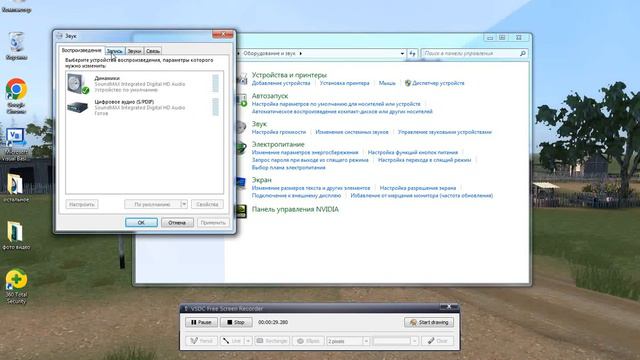Click the Clear drawing button

coord(437,341)
